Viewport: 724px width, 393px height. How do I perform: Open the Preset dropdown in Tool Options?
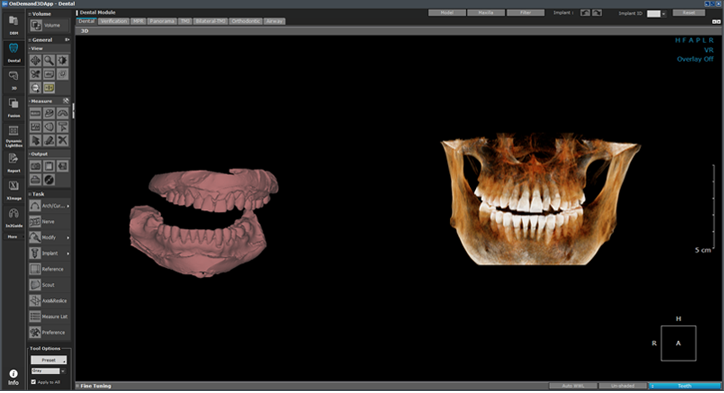(x=49, y=360)
